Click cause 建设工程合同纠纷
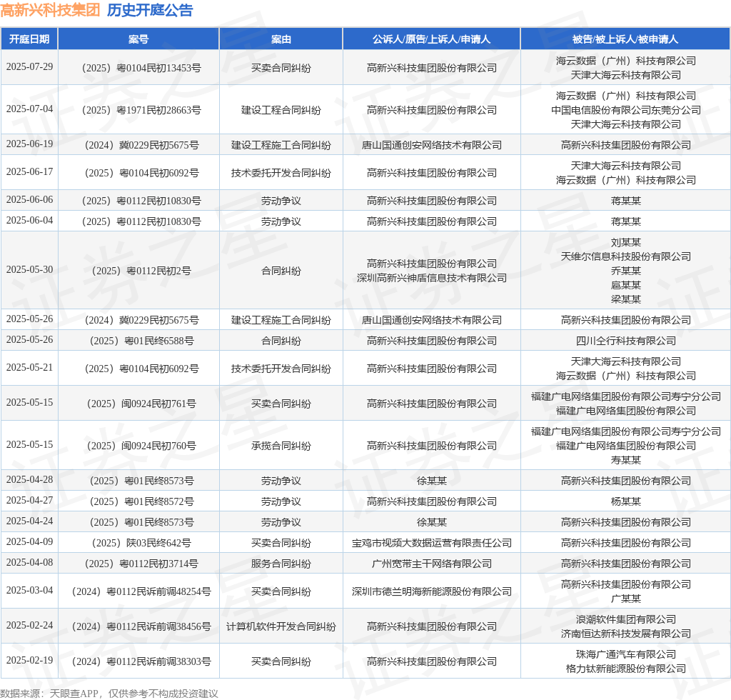This screenshot has height=700, width=731. click(x=281, y=110)
